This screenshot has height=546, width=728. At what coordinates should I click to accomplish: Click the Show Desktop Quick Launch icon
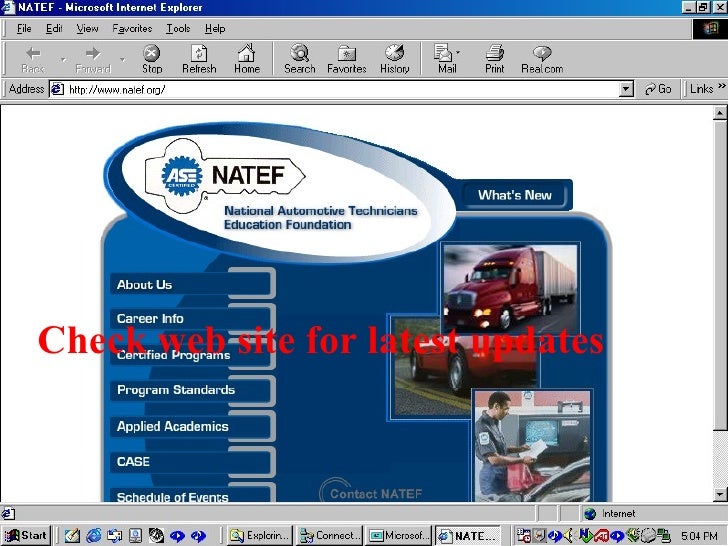pos(72,535)
